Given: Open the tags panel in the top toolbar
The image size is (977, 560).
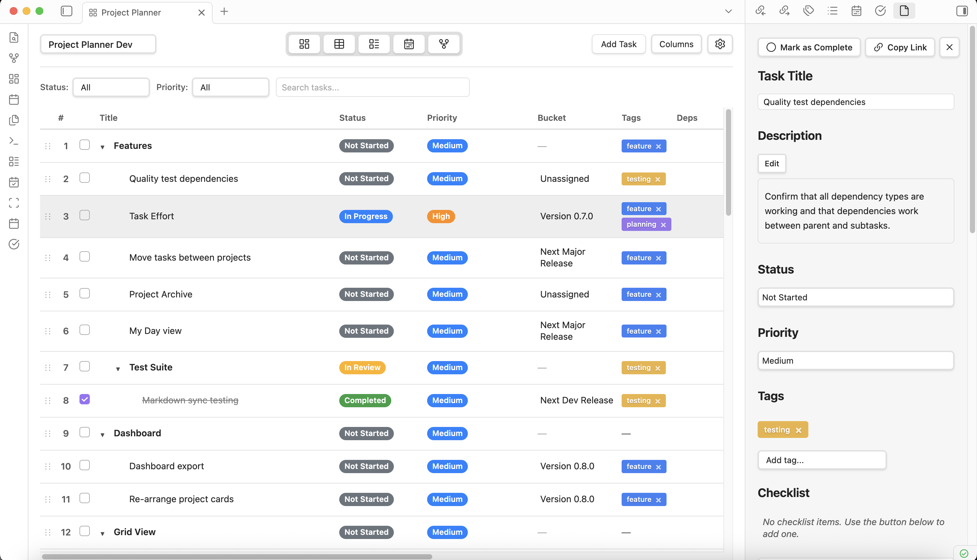Looking at the screenshot, I should (x=808, y=10).
